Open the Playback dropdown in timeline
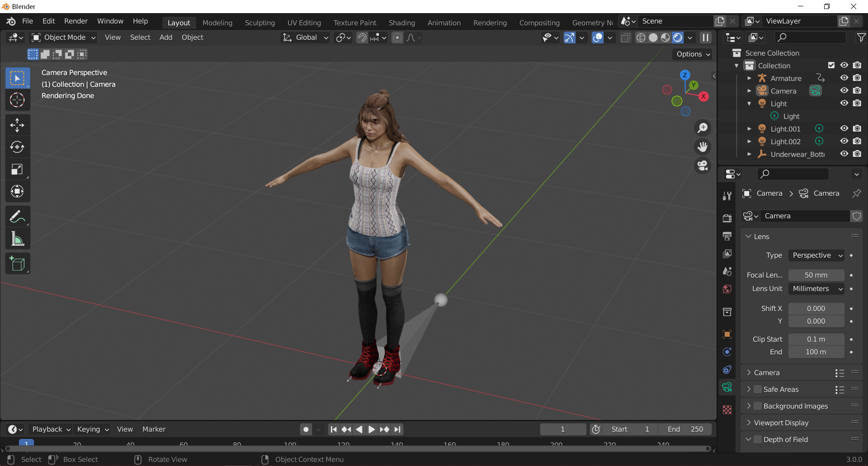The height and width of the screenshot is (466, 868). pos(51,429)
